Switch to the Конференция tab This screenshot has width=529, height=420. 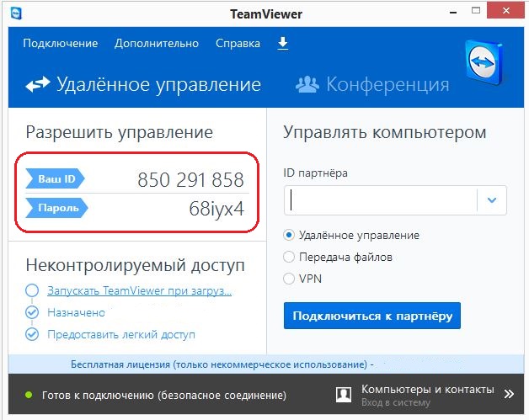(x=372, y=84)
